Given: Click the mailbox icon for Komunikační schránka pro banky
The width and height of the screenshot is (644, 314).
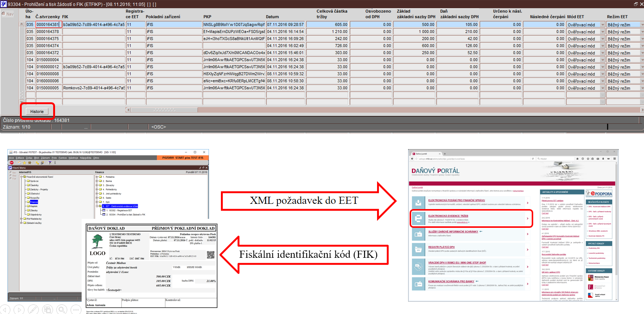Looking at the screenshot, I should click(418, 284).
